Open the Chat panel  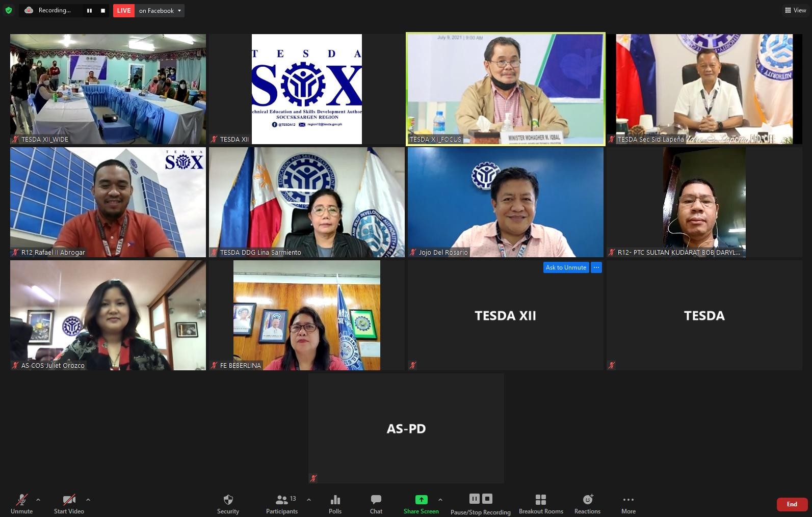376,504
